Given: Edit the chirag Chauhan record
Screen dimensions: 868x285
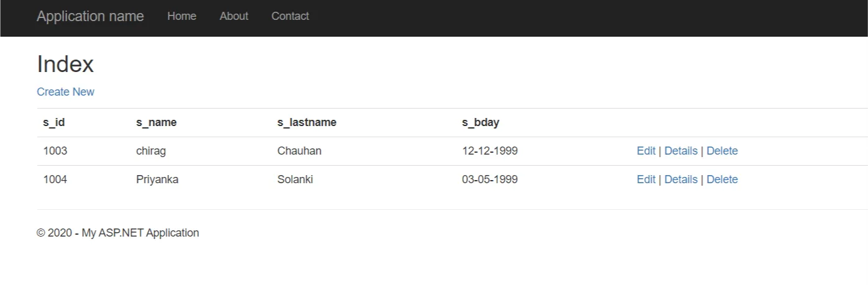Looking at the screenshot, I should point(646,151).
